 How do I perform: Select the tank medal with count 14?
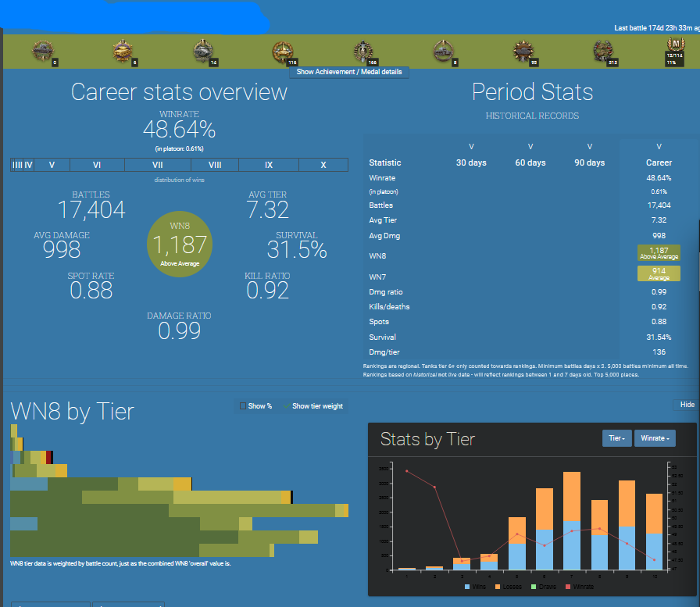(204, 52)
